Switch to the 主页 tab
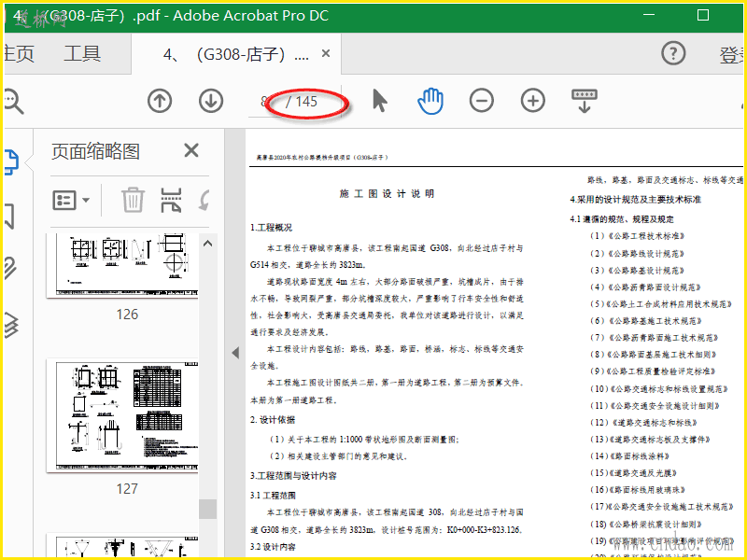 click(x=19, y=53)
